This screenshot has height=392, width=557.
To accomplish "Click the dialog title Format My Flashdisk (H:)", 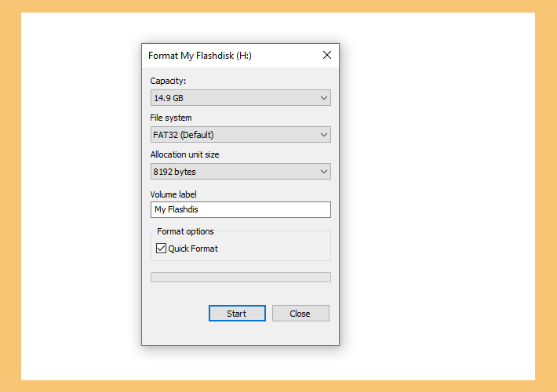I will coord(200,56).
